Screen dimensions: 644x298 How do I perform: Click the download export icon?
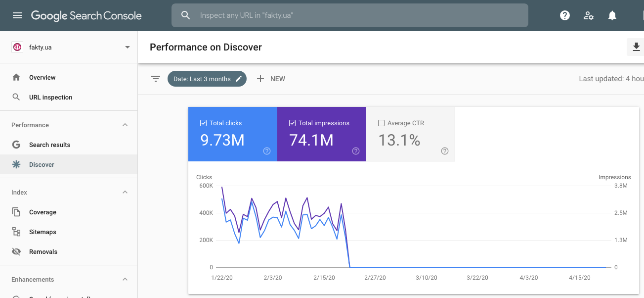click(x=636, y=47)
